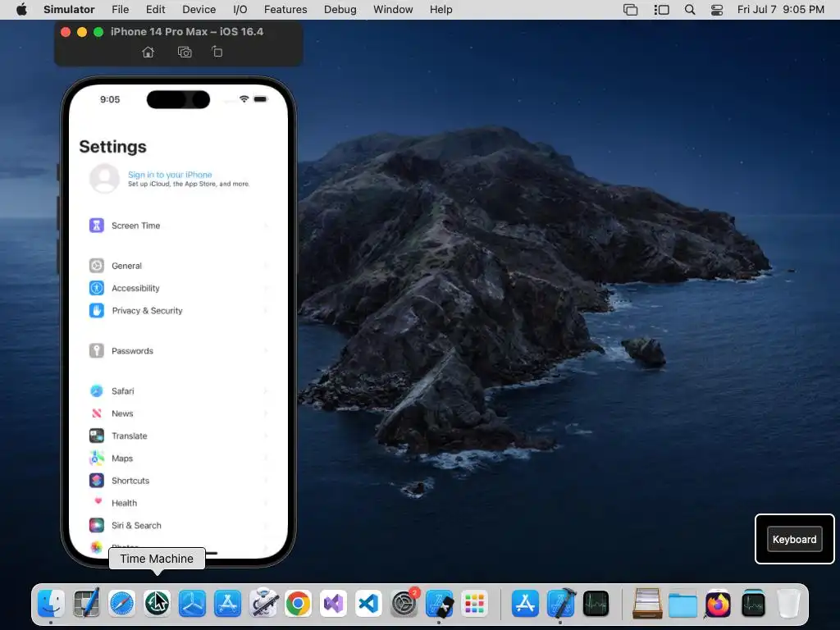Click the Simulator app icon in Dock

tap(440, 604)
